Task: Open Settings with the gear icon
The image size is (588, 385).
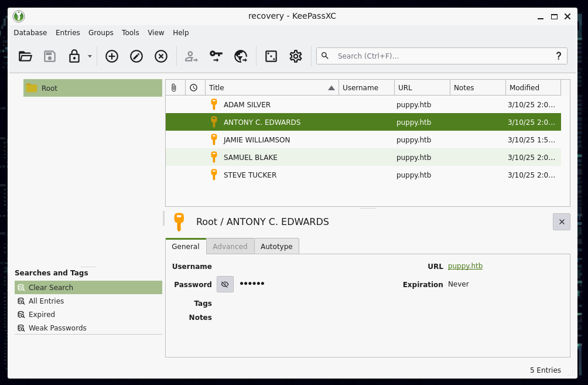Action: click(296, 56)
